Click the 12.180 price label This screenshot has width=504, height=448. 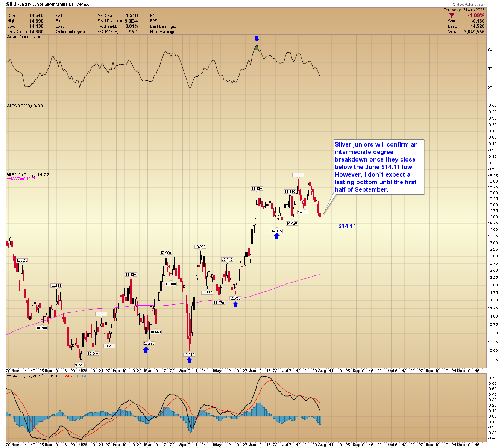pyautogui.click(x=171, y=284)
